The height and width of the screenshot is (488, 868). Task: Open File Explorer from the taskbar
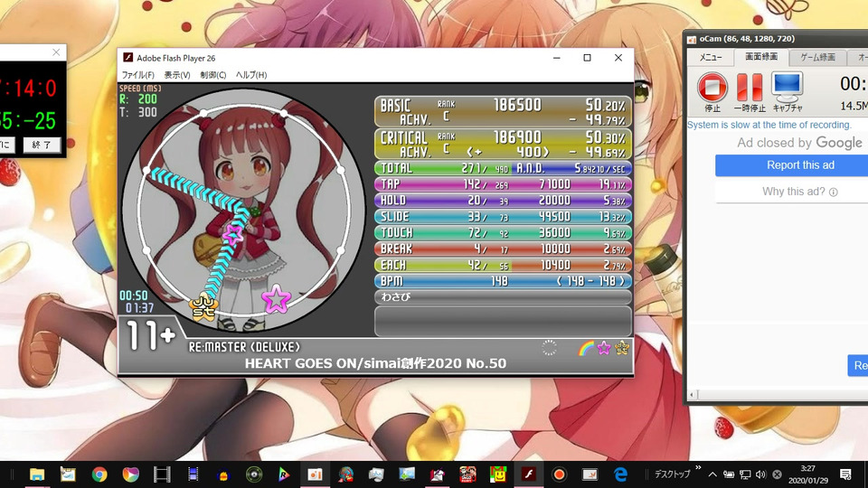tap(36, 474)
